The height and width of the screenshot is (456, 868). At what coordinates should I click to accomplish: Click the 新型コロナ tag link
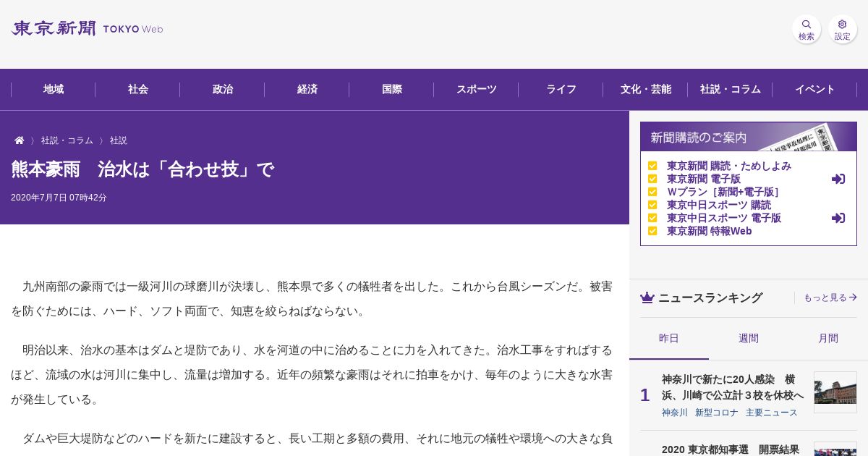[x=717, y=413]
